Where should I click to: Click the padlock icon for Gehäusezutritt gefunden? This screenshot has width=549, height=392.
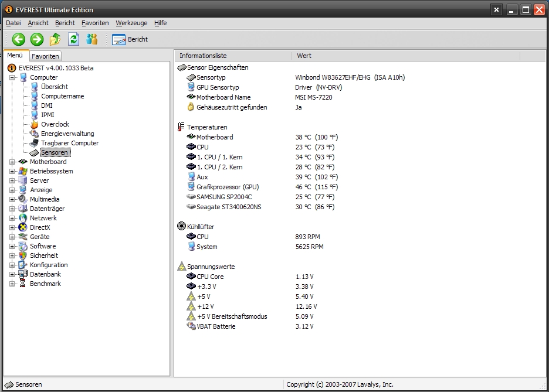point(191,107)
